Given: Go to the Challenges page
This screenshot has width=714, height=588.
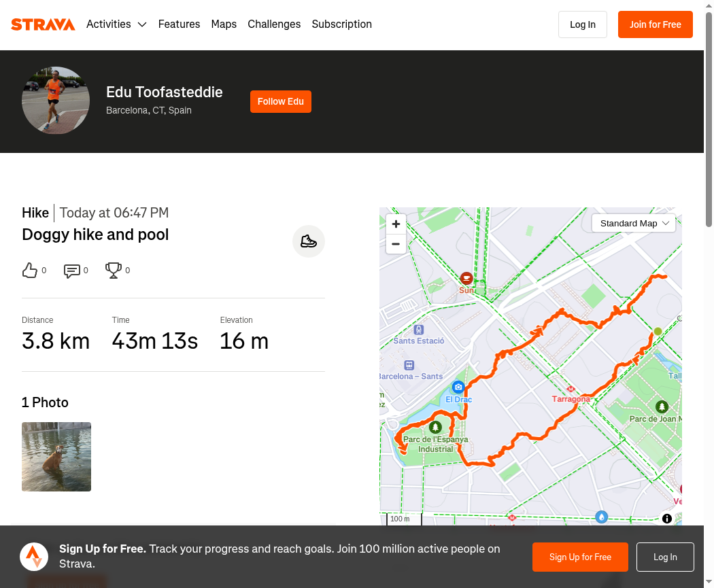Looking at the screenshot, I should pos(274,24).
